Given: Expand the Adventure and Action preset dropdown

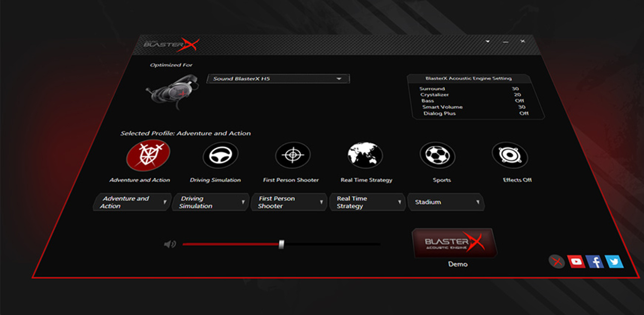Looking at the screenshot, I should point(132,202).
